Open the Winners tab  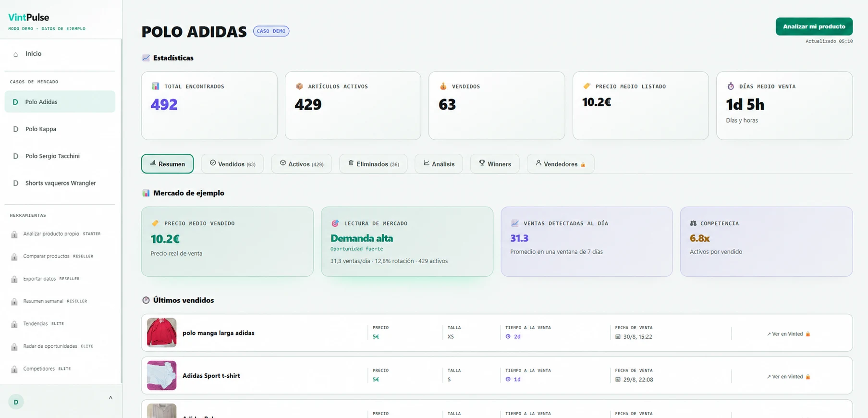pyautogui.click(x=495, y=164)
